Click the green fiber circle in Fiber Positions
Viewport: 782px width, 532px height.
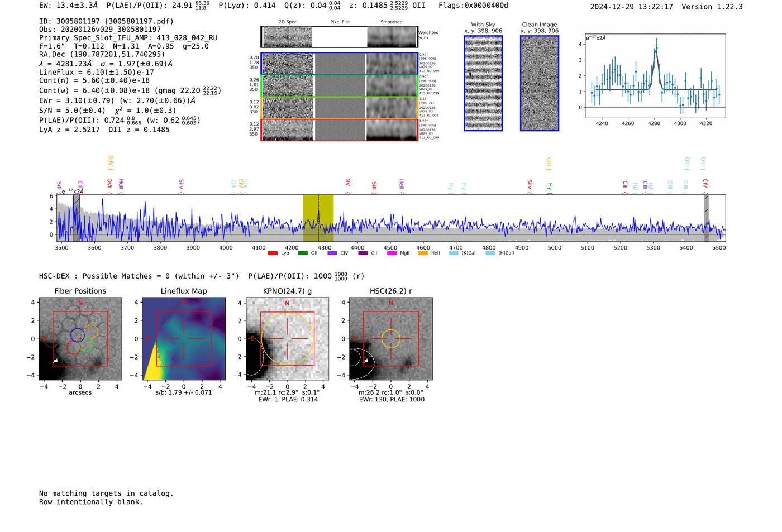[x=87, y=346]
